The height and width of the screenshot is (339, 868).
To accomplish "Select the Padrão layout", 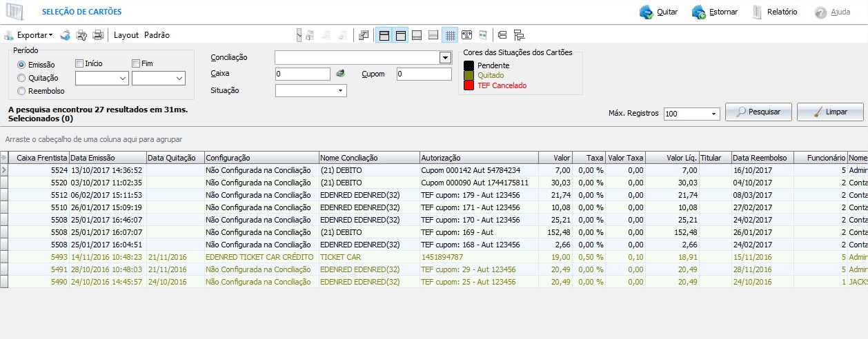I will click(157, 34).
